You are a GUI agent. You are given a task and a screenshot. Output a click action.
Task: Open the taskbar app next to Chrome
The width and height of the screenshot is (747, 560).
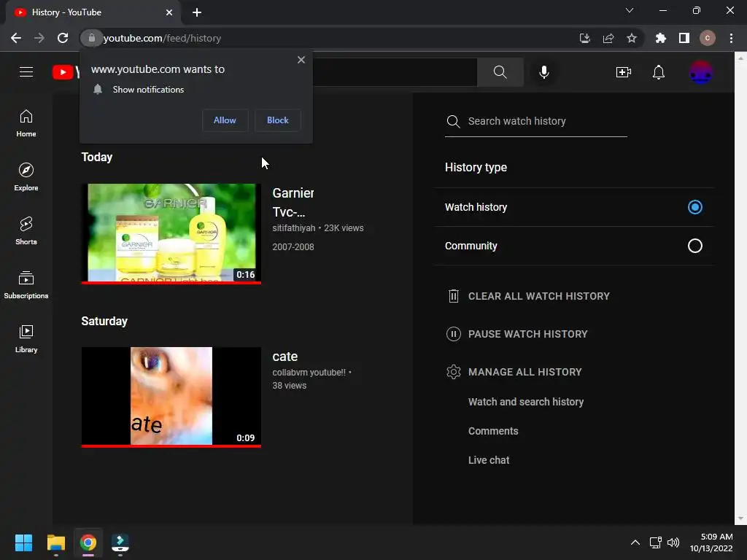(x=120, y=542)
